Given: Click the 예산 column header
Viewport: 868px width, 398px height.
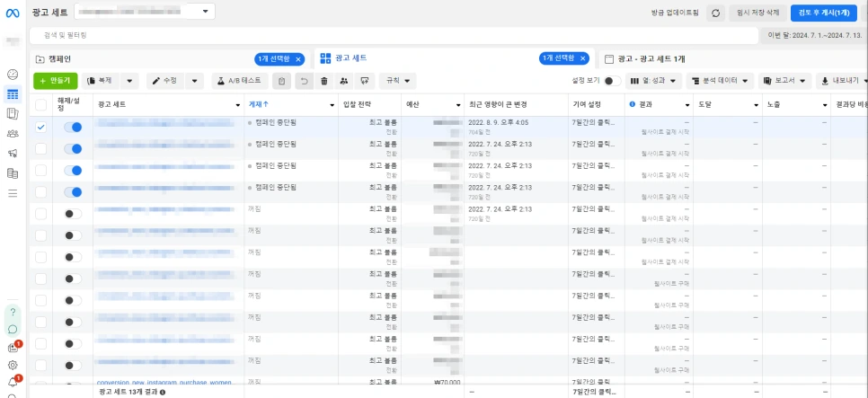Looking at the screenshot, I should pyautogui.click(x=414, y=104).
